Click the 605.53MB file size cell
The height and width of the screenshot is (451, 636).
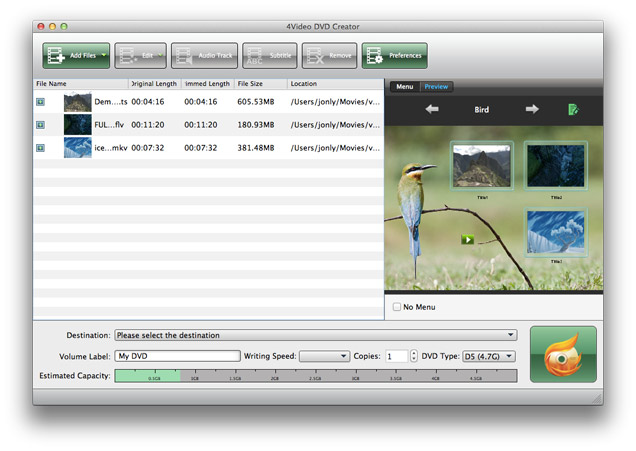tap(256, 102)
